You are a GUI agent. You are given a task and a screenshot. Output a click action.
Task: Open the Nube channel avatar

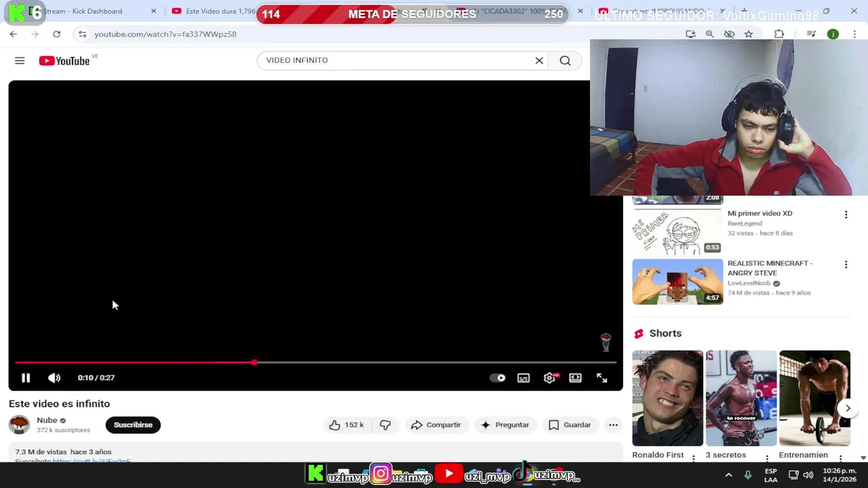[19, 425]
